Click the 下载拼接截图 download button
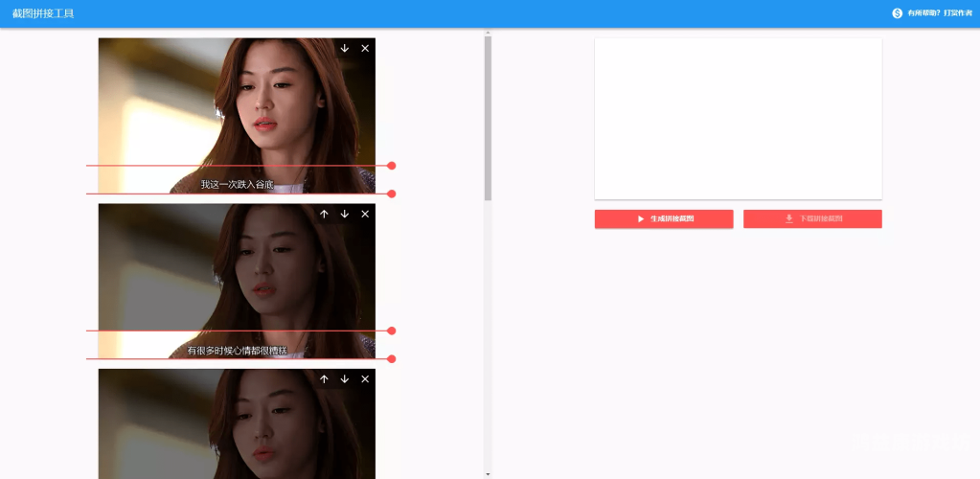980x479 pixels. pos(812,219)
